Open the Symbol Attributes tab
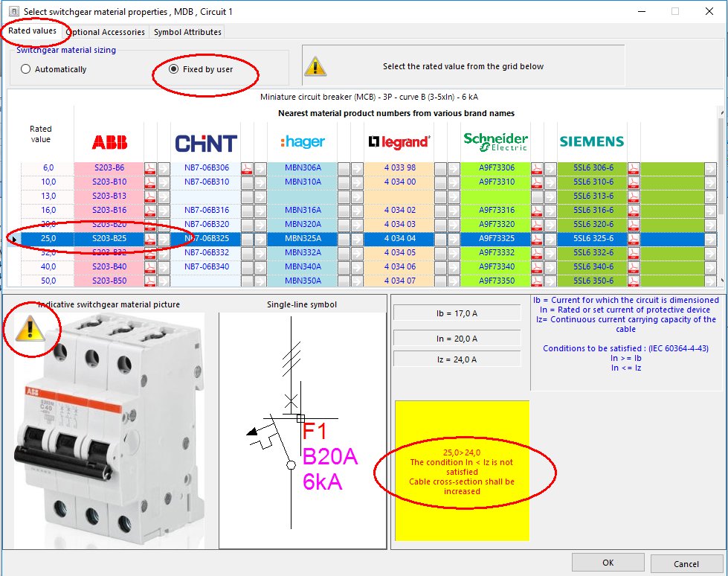The height and width of the screenshot is (576, 728). click(186, 32)
